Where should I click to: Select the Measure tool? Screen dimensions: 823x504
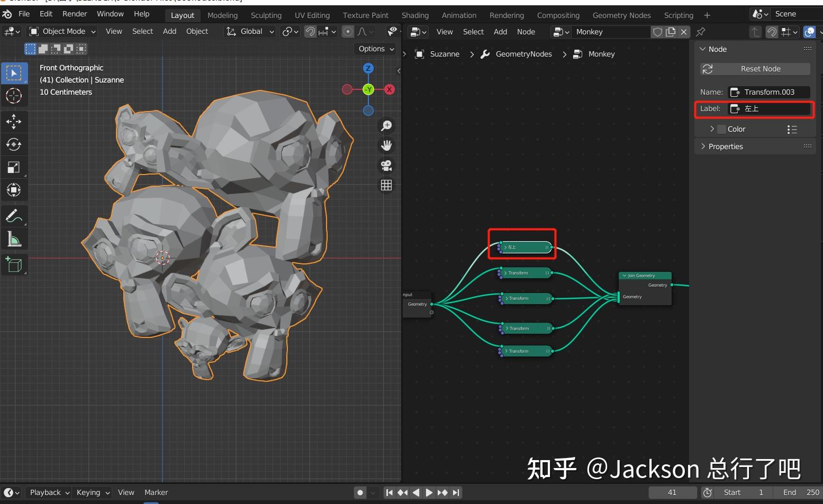point(14,238)
